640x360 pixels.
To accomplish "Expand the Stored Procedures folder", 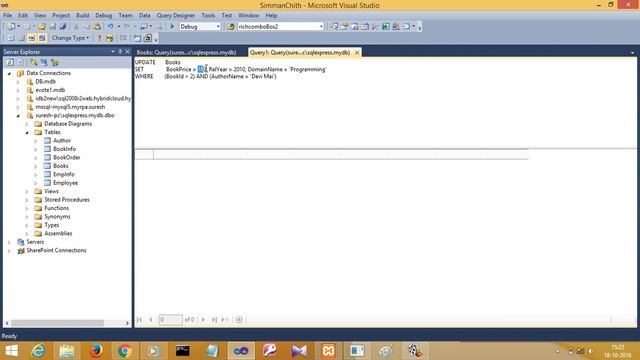I will [27, 200].
